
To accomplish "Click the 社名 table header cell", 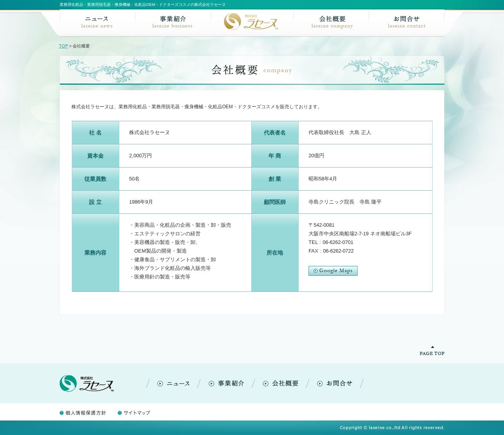I will point(95,133).
